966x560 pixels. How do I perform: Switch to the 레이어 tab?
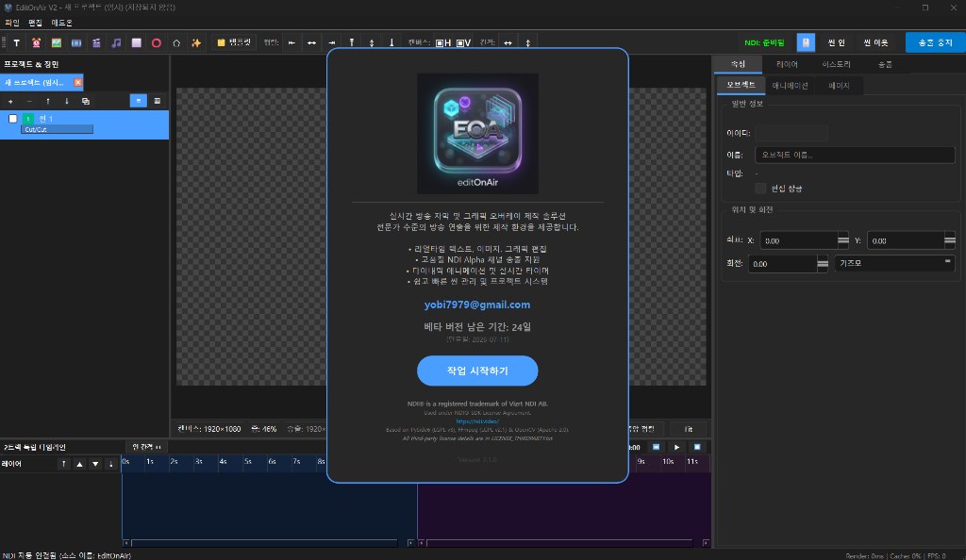[787, 64]
